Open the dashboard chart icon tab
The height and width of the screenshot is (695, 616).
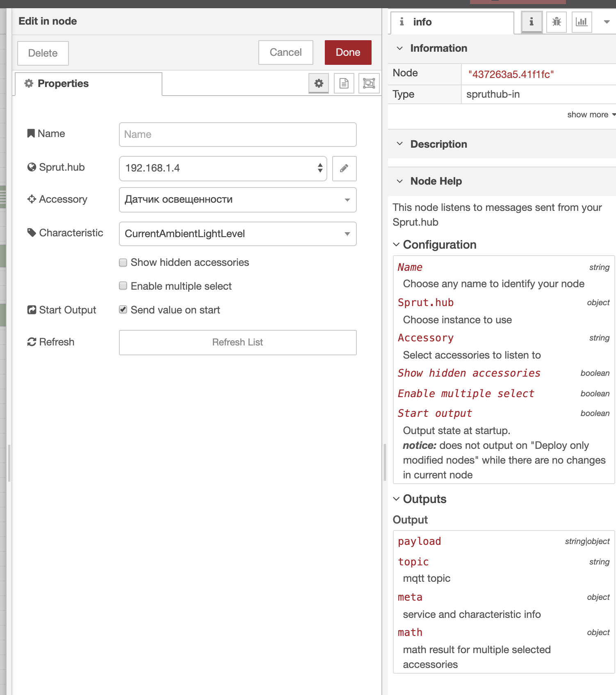[x=582, y=22]
